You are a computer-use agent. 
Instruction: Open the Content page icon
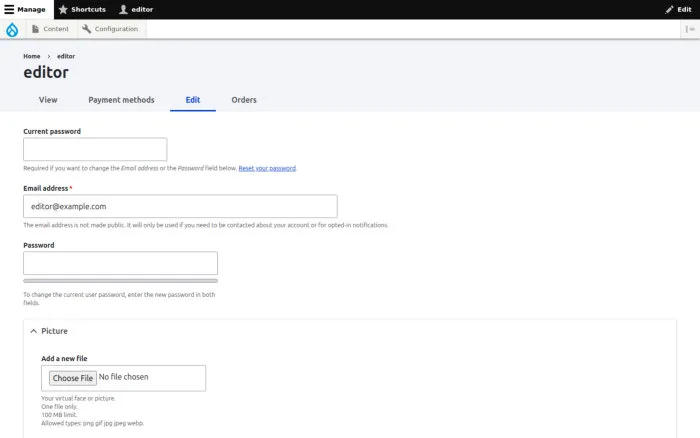click(x=35, y=29)
